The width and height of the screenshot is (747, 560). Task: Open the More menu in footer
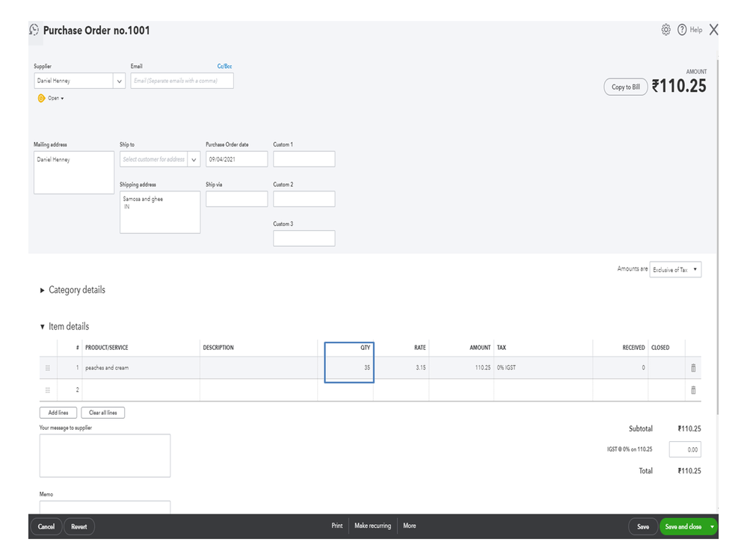click(x=409, y=526)
